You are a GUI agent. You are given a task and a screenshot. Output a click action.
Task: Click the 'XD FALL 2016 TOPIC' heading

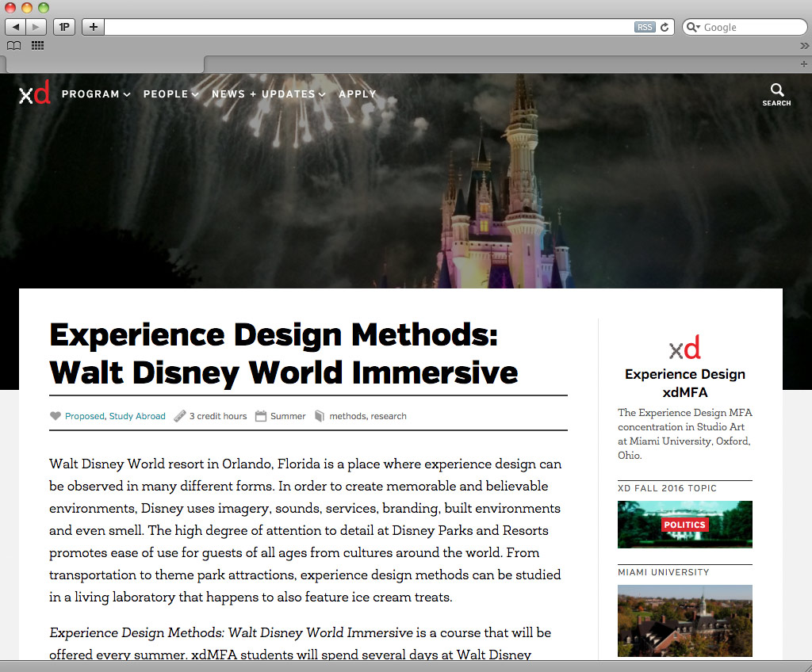click(667, 488)
